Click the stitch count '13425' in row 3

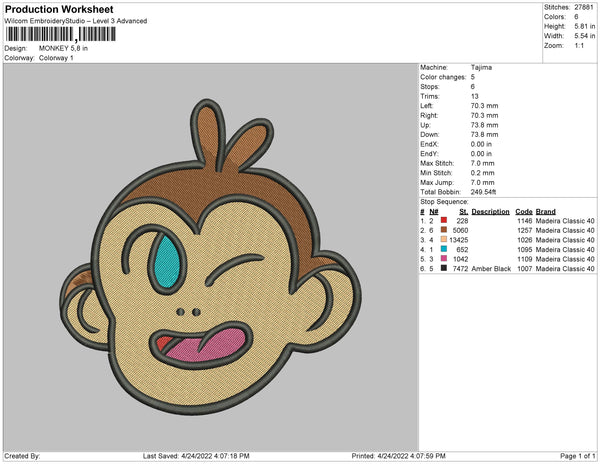459,240
